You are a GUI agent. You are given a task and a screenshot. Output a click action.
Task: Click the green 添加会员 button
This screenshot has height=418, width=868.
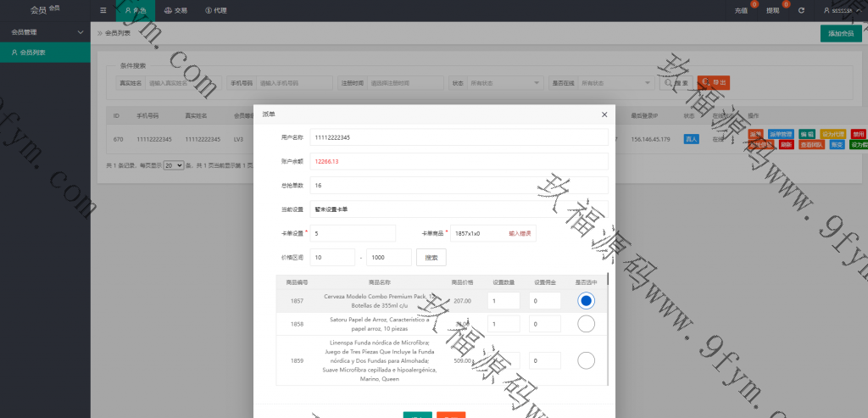(840, 33)
